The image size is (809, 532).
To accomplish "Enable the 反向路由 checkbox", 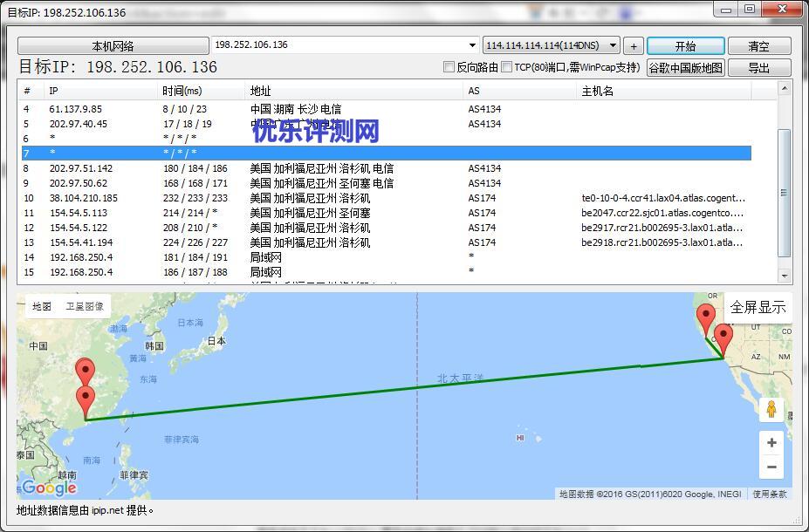I will pos(449,67).
